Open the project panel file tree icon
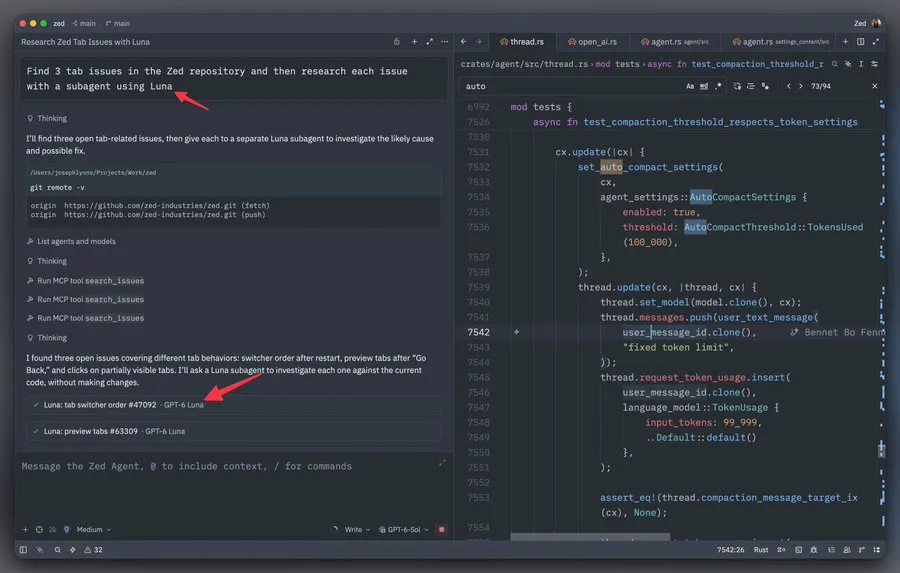Image resolution: width=900 pixels, height=573 pixels. coord(876,549)
